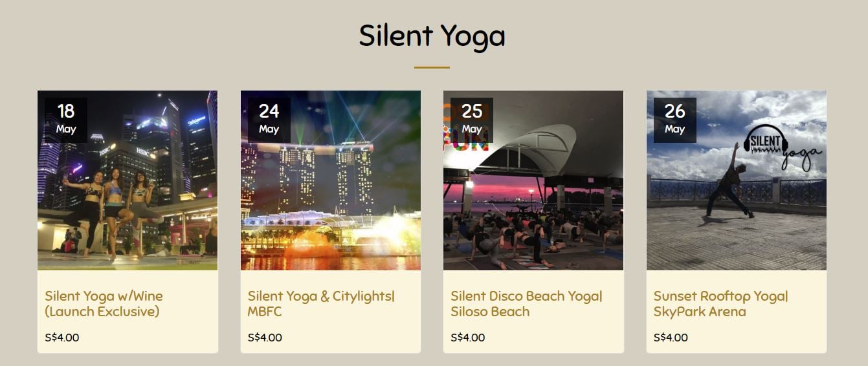Click the 26 May date badge
The image size is (868, 366).
click(x=674, y=119)
